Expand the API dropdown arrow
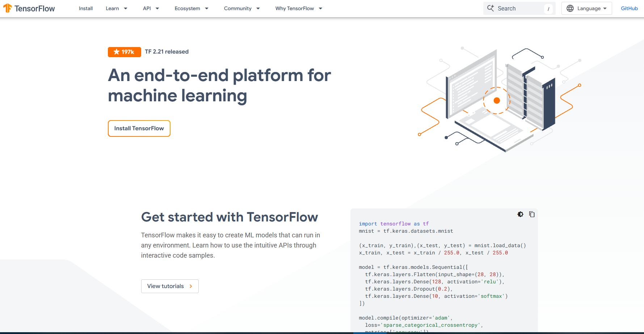This screenshot has height=334, width=644. tap(157, 8)
